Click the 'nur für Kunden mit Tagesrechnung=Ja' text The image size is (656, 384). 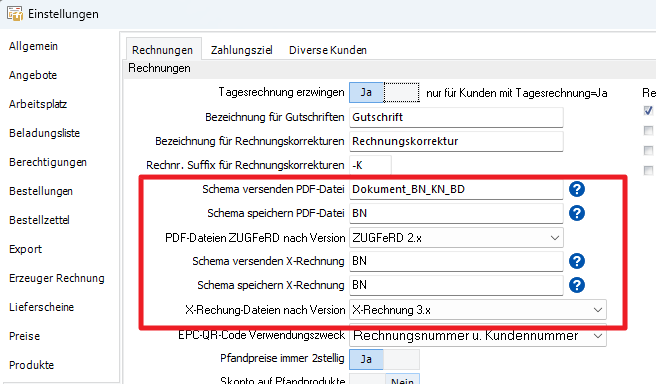(517, 93)
